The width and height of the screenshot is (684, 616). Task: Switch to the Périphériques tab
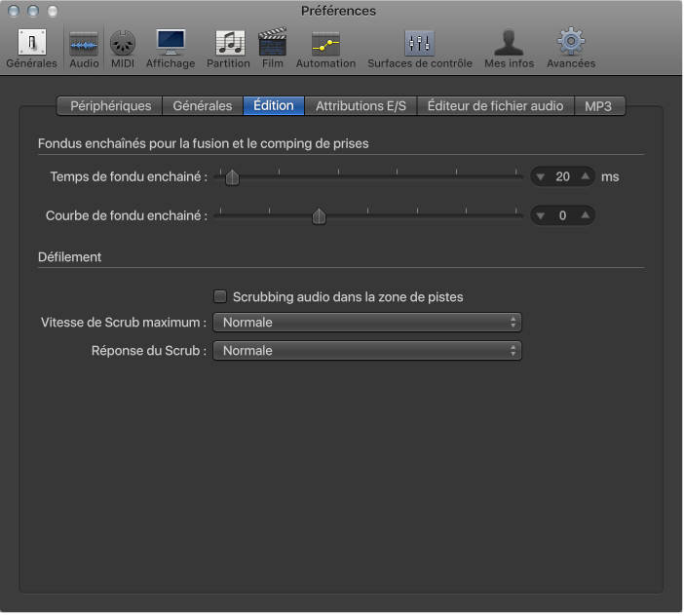pyautogui.click(x=110, y=106)
